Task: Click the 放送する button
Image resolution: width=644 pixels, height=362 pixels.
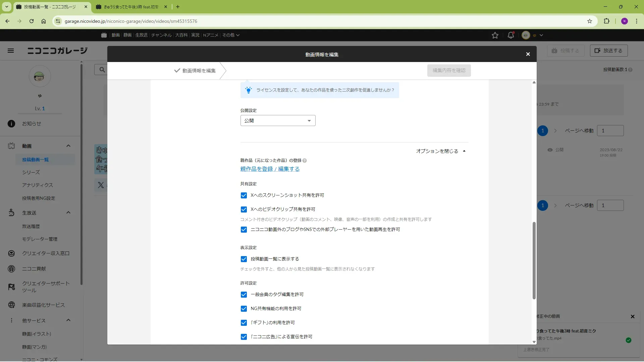Action: [608, 51]
